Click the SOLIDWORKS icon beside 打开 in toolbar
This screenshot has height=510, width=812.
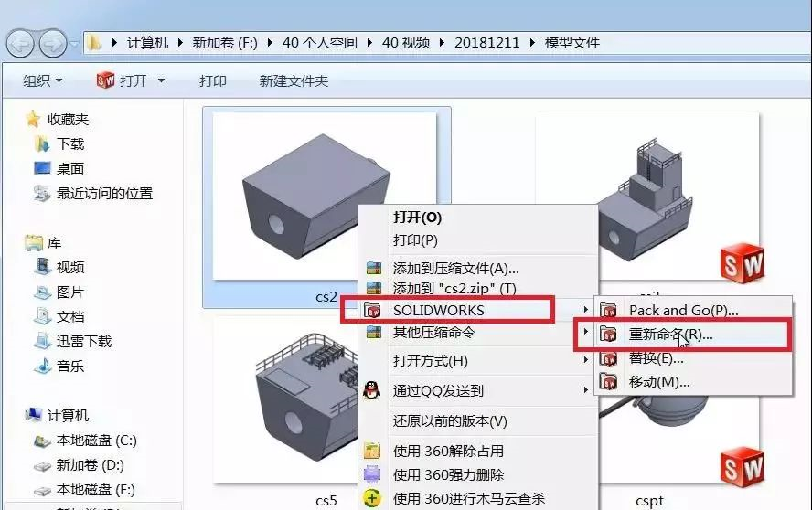pyautogui.click(x=105, y=80)
